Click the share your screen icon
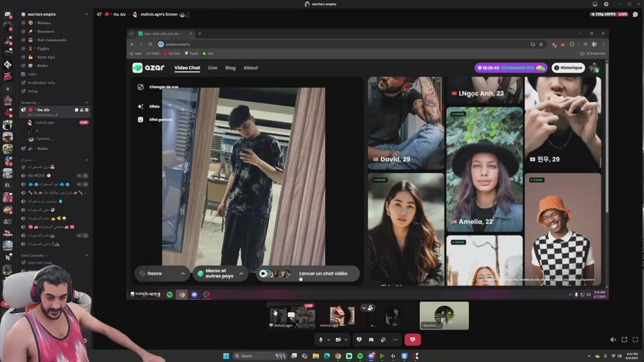The width and height of the screenshot is (644, 362). [x=359, y=339]
